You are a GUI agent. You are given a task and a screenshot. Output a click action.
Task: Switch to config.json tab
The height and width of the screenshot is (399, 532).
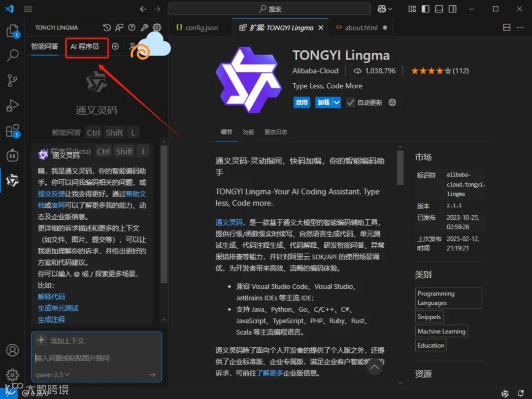click(x=197, y=28)
